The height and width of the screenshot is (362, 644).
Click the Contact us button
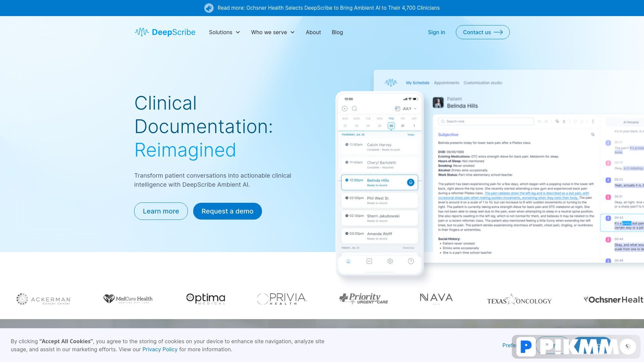pos(483,32)
